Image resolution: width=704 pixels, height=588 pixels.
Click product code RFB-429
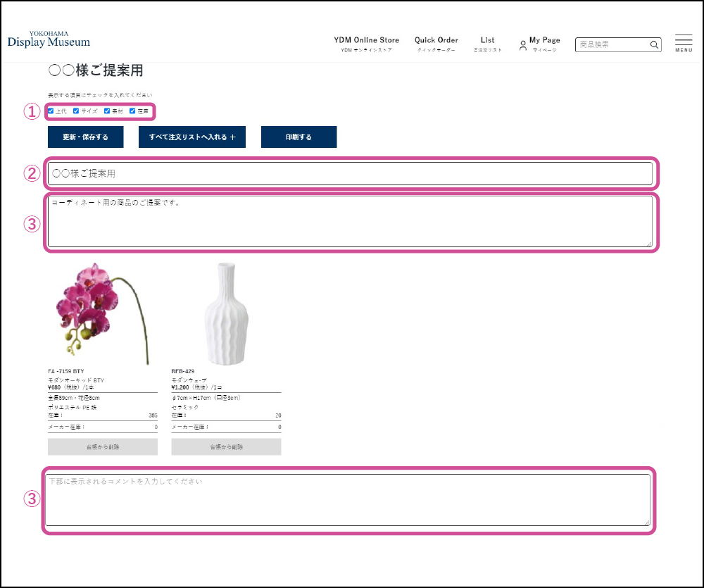(x=183, y=371)
